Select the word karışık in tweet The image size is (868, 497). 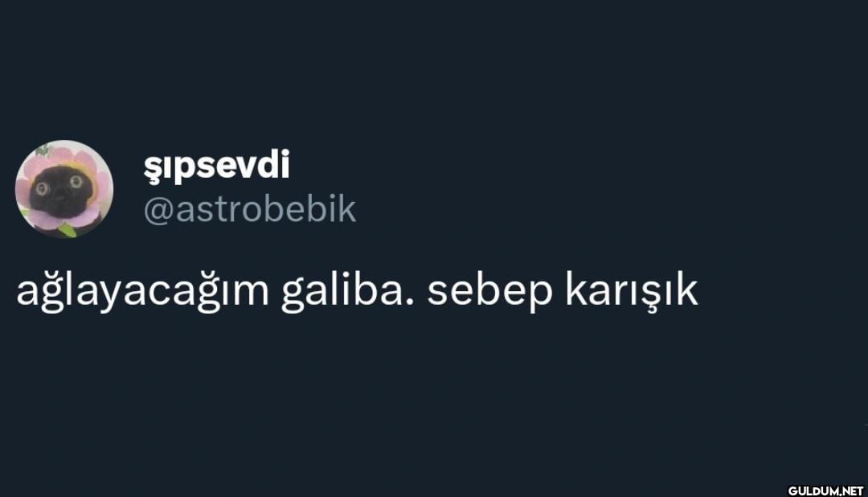632,290
